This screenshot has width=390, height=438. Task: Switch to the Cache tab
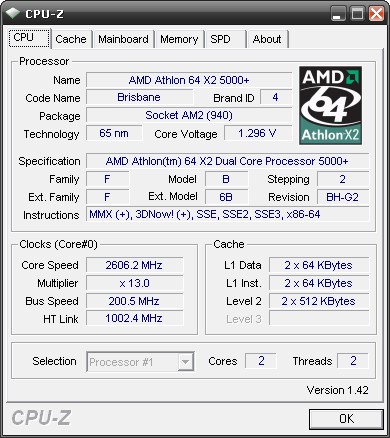[x=71, y=39]
